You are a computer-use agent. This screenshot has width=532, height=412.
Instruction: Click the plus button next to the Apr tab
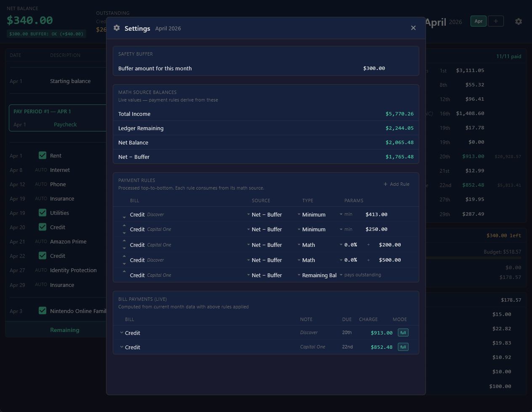pyautogui.click(x=496, y=21)
